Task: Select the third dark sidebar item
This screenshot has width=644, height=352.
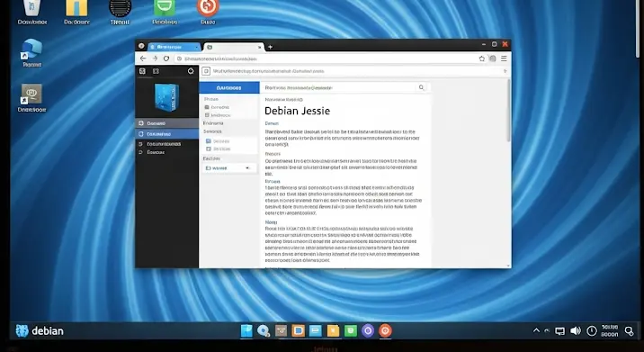Action: pos(166,144)
